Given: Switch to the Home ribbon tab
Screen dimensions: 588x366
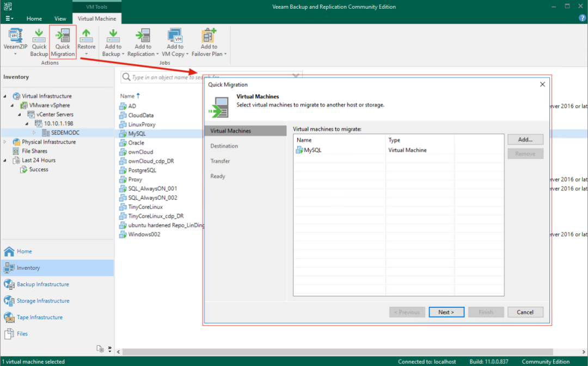Looking at the screenshot, I should (34, 18).
